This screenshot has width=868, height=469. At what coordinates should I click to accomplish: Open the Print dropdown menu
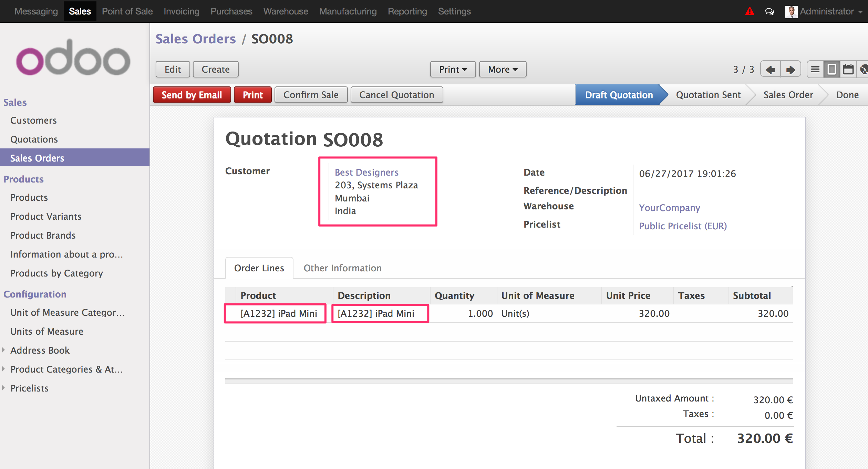(452, 69)
